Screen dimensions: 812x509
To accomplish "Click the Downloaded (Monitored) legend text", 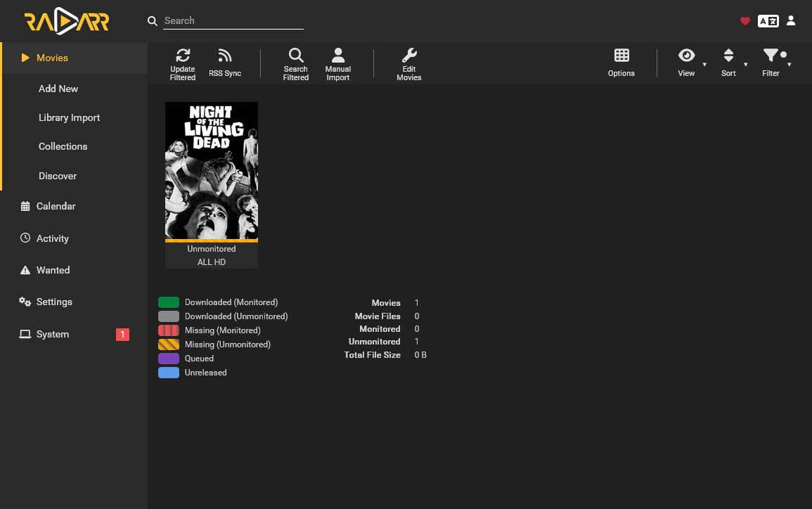I will tap(231, 302).
